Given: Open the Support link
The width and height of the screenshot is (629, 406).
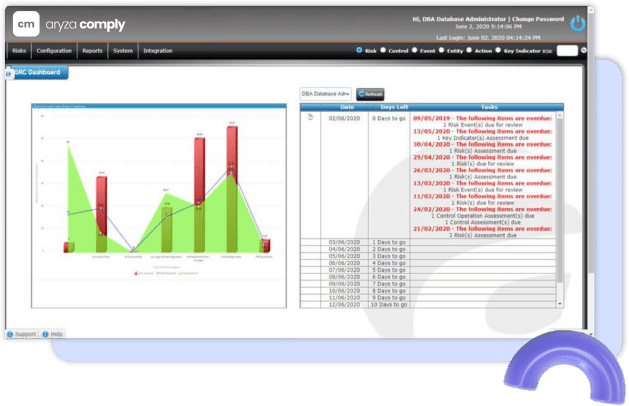Looking at the screenshot, I should tap(25, 334).
